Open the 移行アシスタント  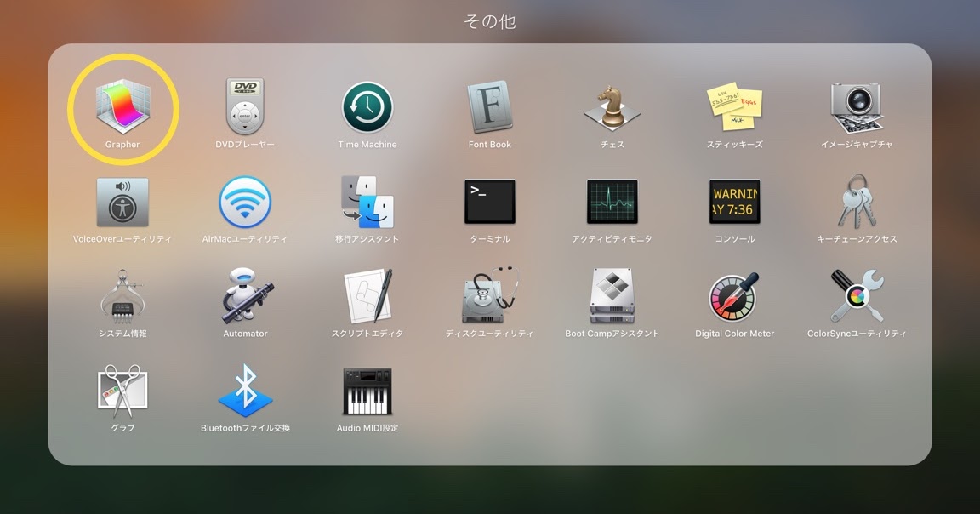click(x=367, y=202)
